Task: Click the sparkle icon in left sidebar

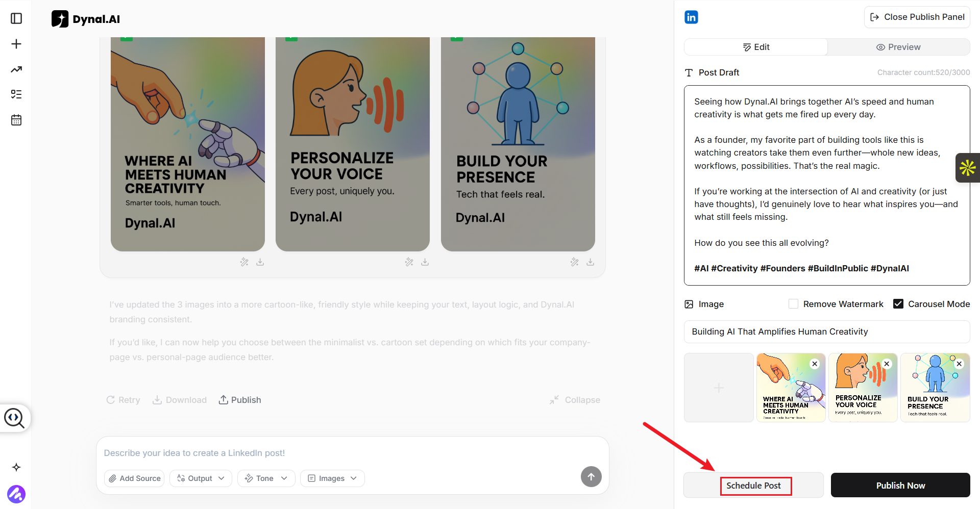Action: coord(16,467)
